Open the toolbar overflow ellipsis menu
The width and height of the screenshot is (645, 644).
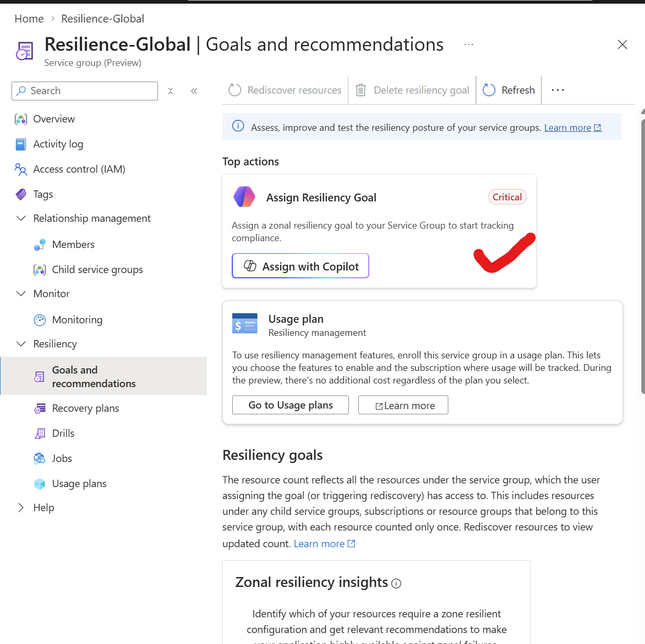558,90
